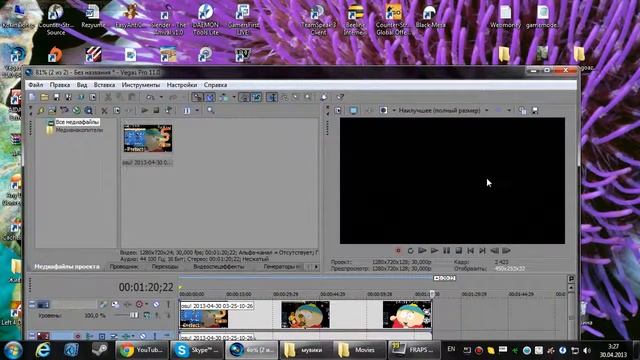This screenshot has width=640, height=360.
Task: Save preview snapshot to file icon
Action: (x=535, y=111)
